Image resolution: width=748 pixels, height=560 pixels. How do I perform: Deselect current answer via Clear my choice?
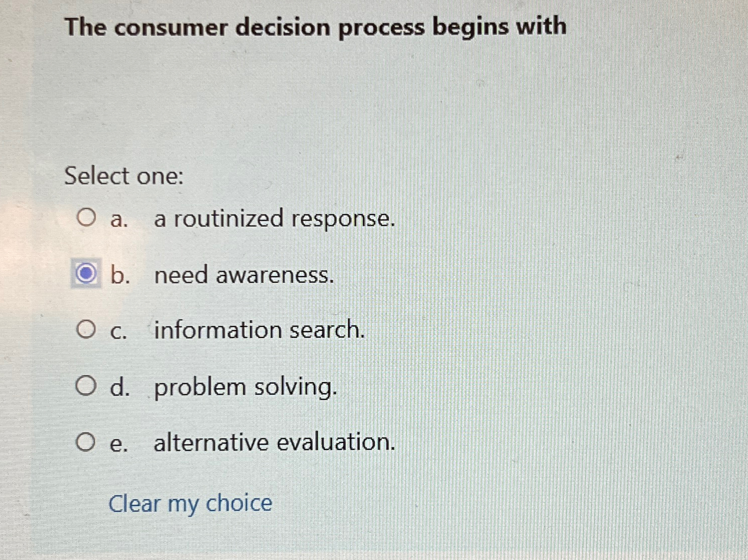coord(191,503)
